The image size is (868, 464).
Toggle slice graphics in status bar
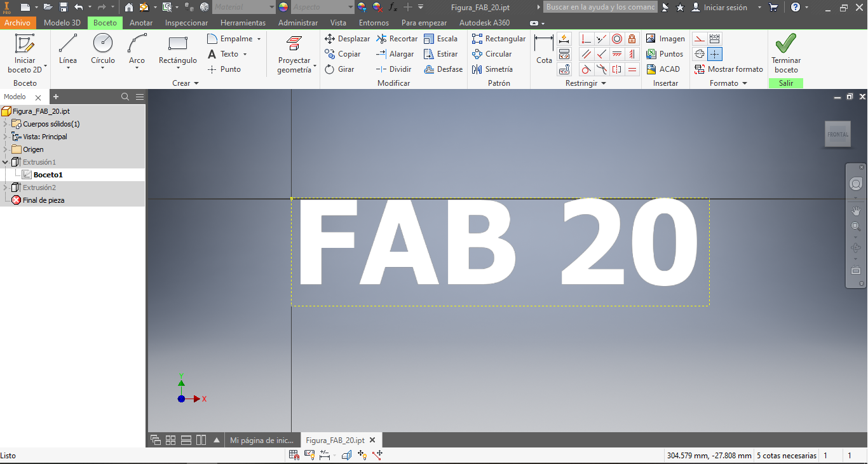pyautogui.click(x=347, y=455)
